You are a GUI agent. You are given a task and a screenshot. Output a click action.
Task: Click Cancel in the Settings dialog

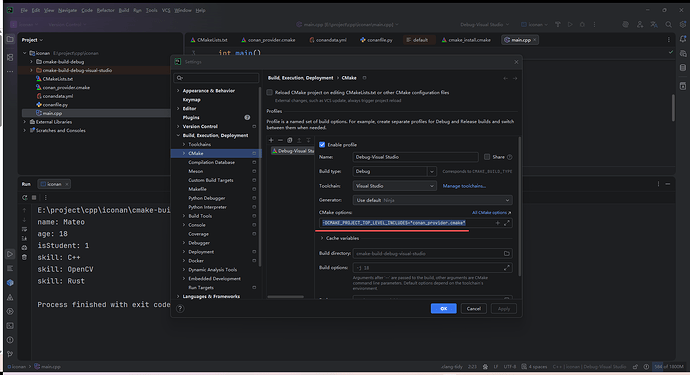pos(473,309)
